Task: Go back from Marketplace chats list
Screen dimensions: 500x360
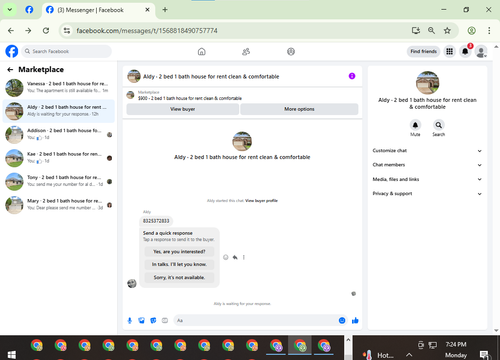Action: click(10, 69)
